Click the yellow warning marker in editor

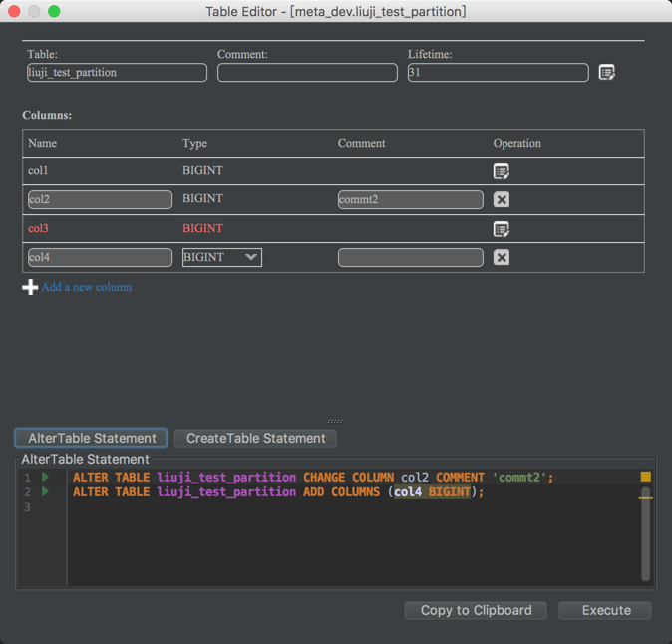tap(645, 477)
